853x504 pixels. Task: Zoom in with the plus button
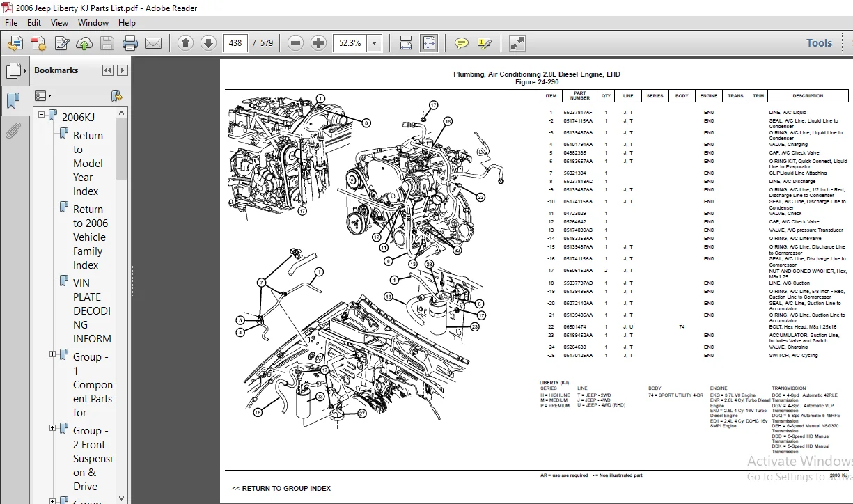[318, 43]
